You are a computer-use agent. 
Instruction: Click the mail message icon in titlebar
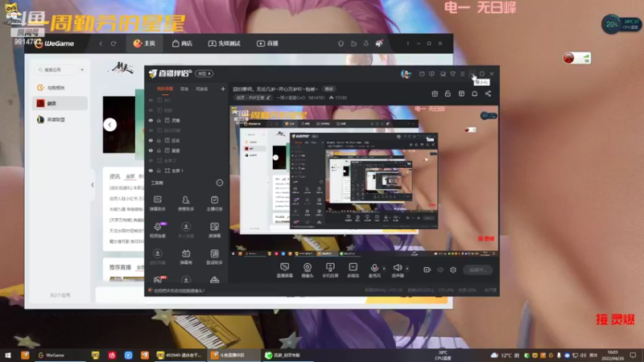click(x=422, y=74)
